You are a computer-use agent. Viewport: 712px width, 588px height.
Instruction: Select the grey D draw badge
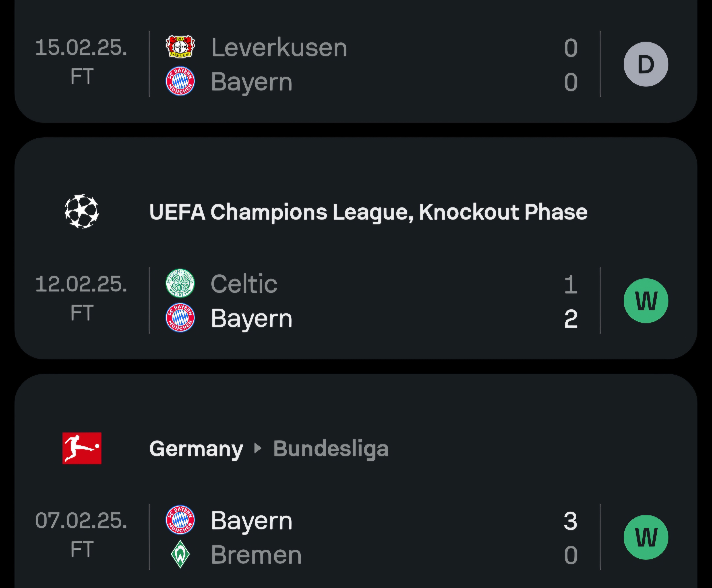[646, 64]
